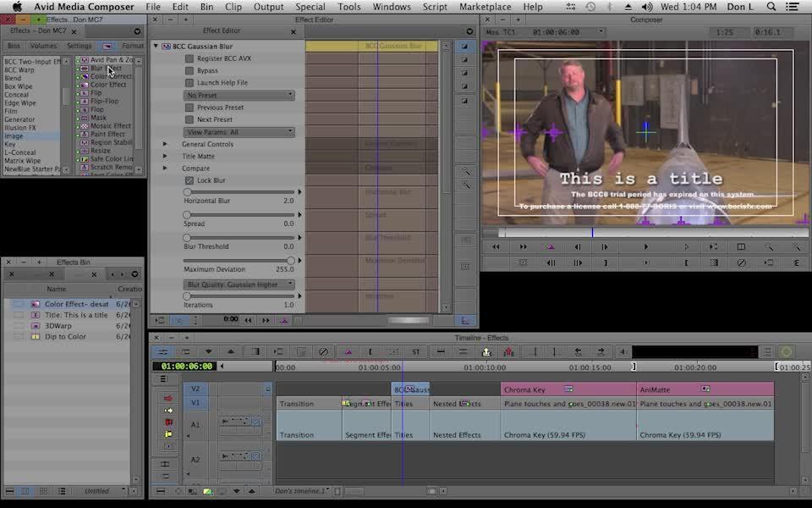Expand the Title Matte group

pos(165,156)
